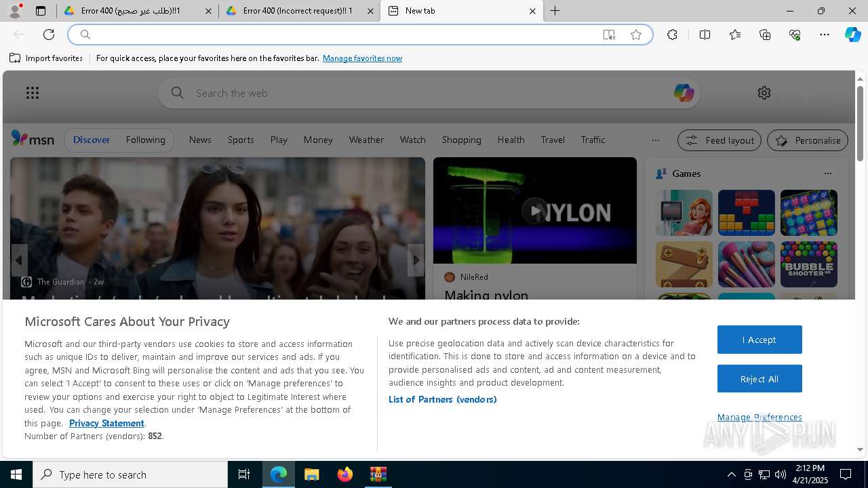This screenshot has height=488, width=868.
Task: Open the Manage favorites now link
Action: click(362, 58)
